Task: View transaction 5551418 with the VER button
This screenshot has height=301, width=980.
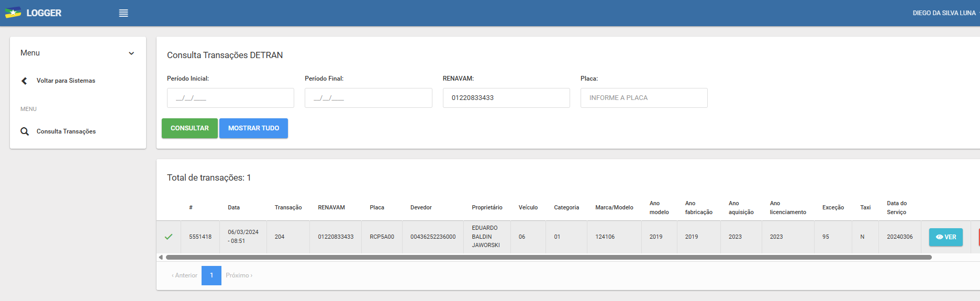Action: 945,237
